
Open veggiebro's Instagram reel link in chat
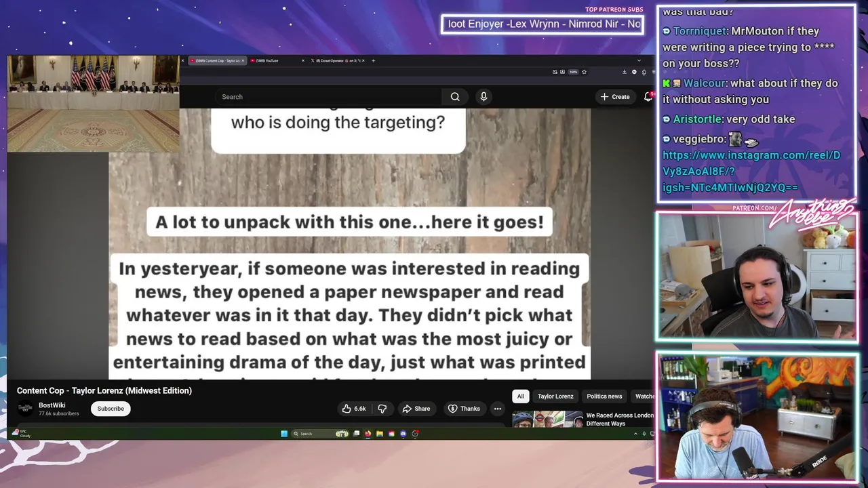pos(751,171)
